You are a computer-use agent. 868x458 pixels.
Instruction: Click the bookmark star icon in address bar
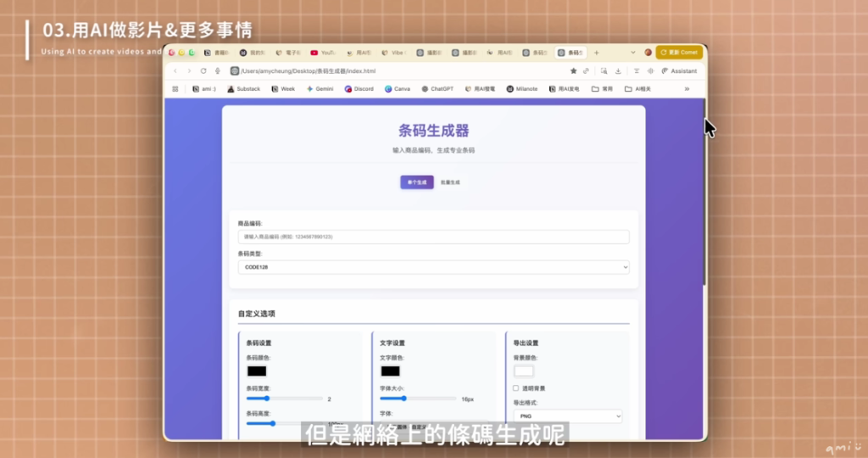(574, 70)
